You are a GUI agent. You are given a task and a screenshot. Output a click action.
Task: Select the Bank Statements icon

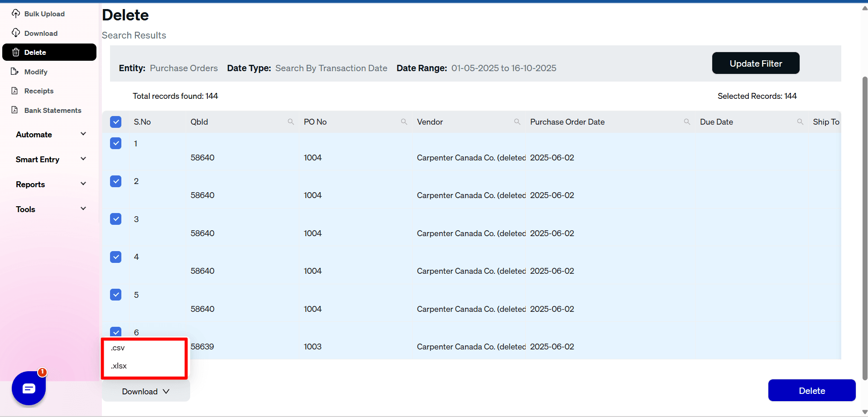tap(15, 110)
